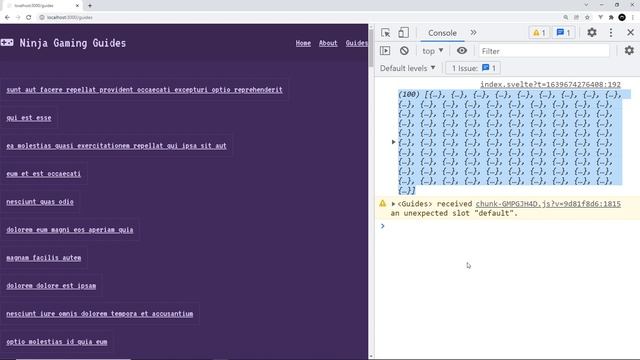Image resolution: width=640 pixels, height=360 pixels.
Task: Open the profile avatar
Action: pos(622,17)
